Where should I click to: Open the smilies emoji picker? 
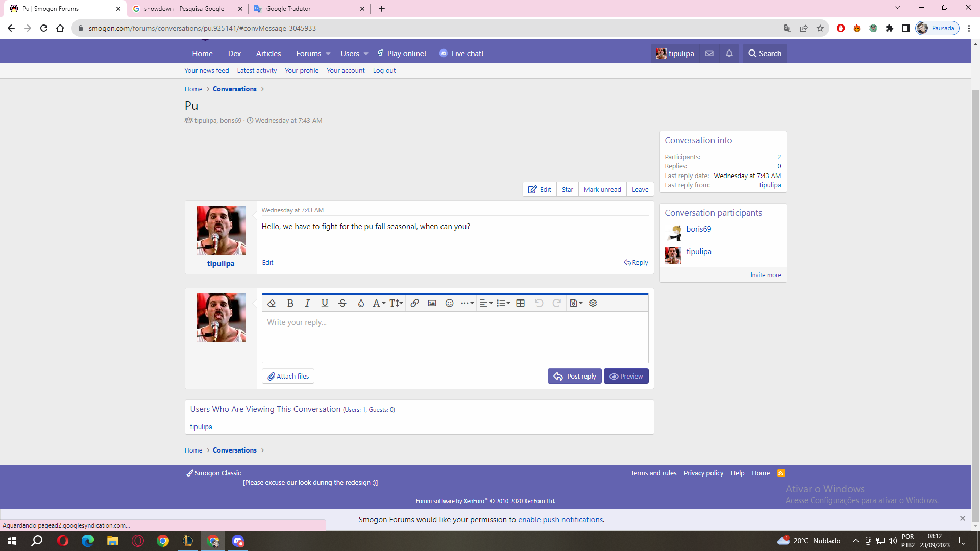pyautogui.click(x=449, y=303)
